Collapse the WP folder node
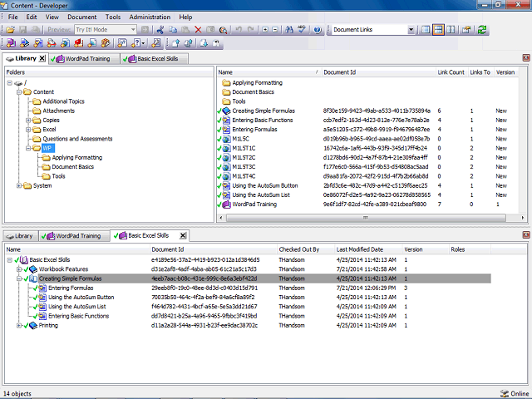The image size is (532, 399). (x=28, y=148)
